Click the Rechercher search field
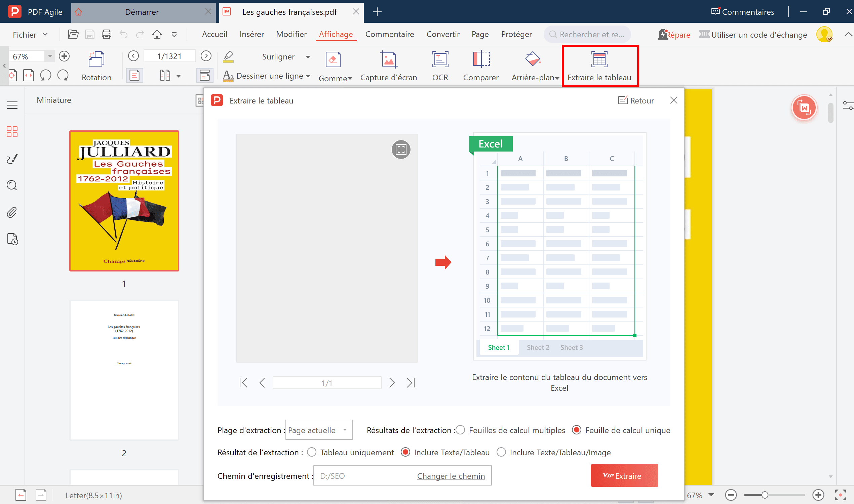Viewport: 854px width, 504px height. click(x=587, y=34)
